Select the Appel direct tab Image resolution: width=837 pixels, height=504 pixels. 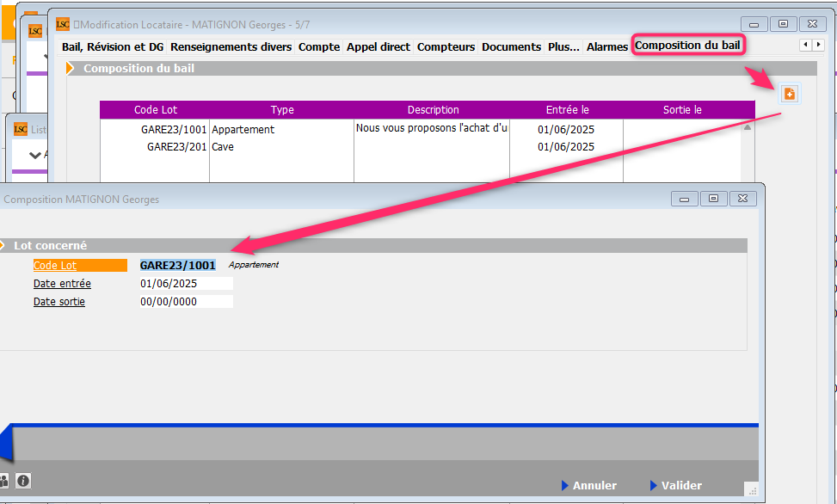(x=378, y=47)
